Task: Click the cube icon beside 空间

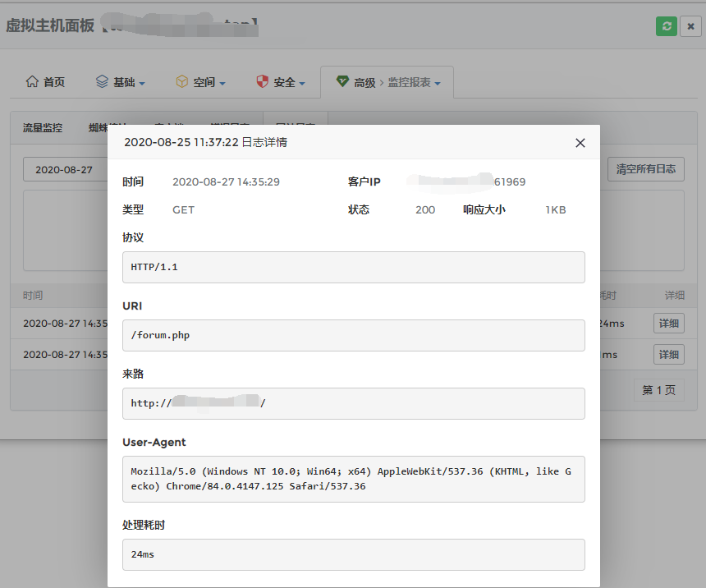Action: [182, 81]
